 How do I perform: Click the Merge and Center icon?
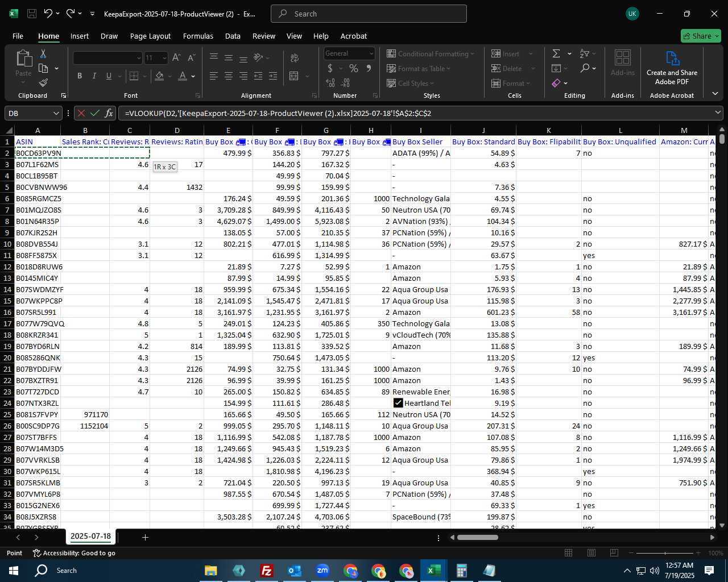coord(294,76)
